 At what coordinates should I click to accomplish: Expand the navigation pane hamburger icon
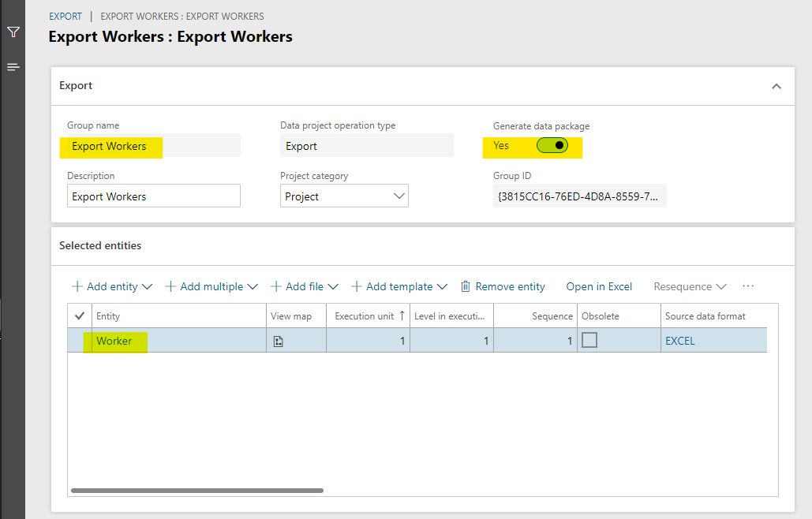pos(13,66)
